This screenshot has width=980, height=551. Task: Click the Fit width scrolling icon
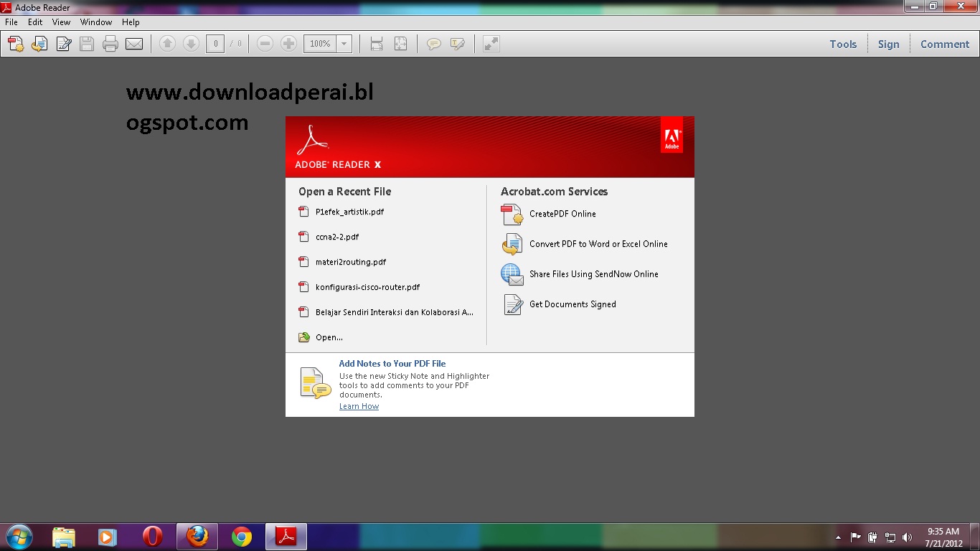tap(377, 44)
